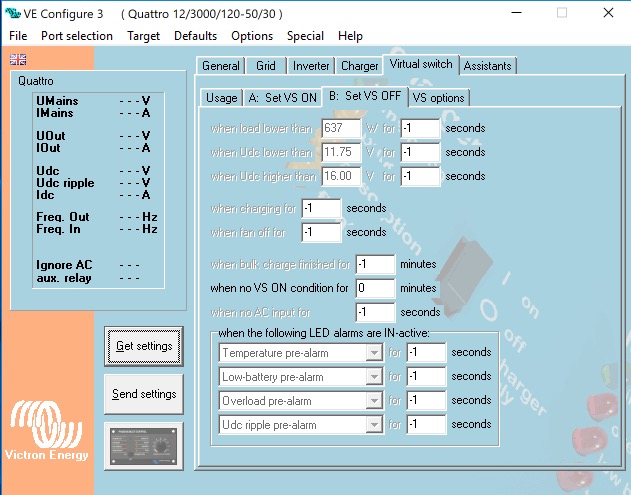The image size is (631, 495).
Task: Click the remote control panel image button
Action: pos(143,444)
